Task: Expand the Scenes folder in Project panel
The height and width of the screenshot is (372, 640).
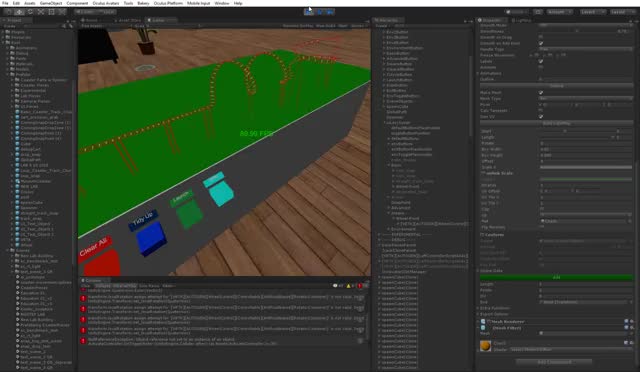Action: [x=8, y=250]
